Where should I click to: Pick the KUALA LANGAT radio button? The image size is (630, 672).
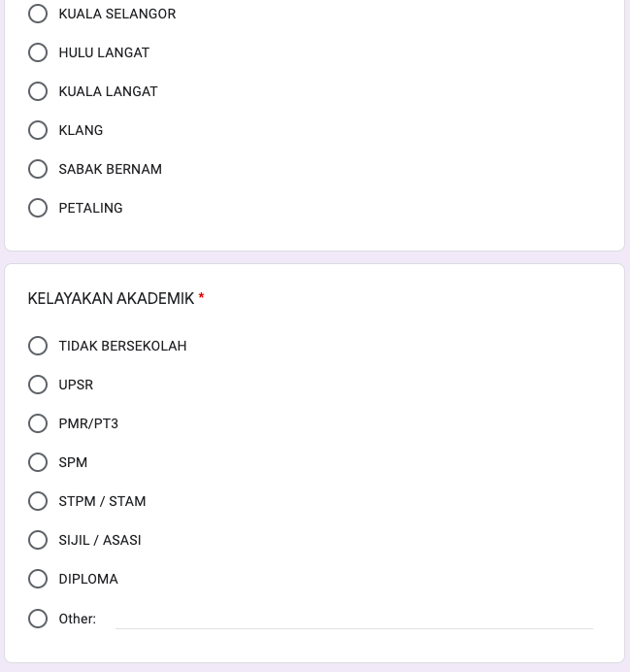click(x=38, y=91)
